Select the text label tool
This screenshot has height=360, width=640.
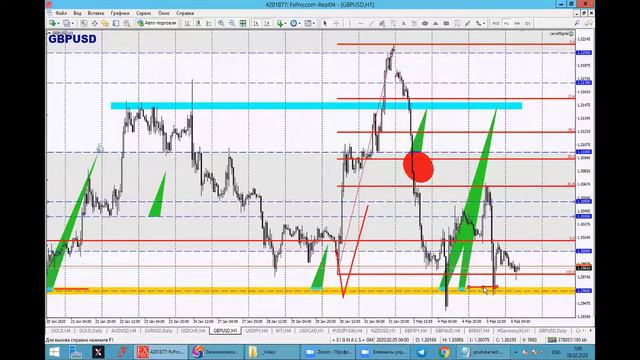coord(414,23)
